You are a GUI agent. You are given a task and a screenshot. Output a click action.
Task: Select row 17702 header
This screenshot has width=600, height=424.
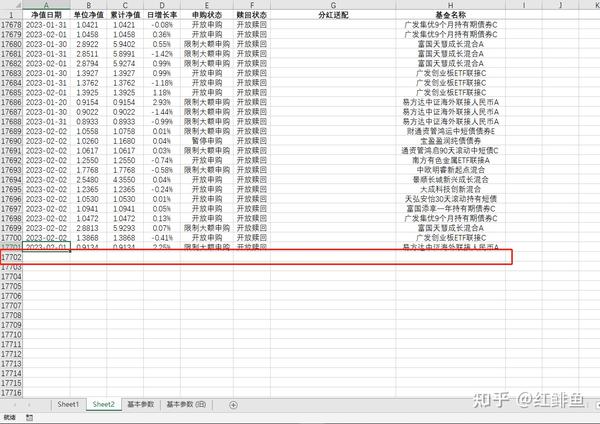(11, 257)
